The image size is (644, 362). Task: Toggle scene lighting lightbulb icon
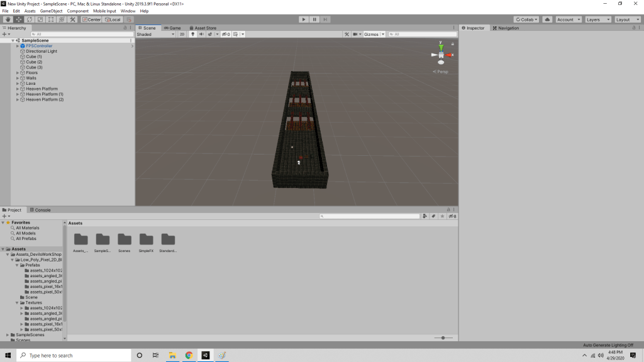tap(192, 34)
